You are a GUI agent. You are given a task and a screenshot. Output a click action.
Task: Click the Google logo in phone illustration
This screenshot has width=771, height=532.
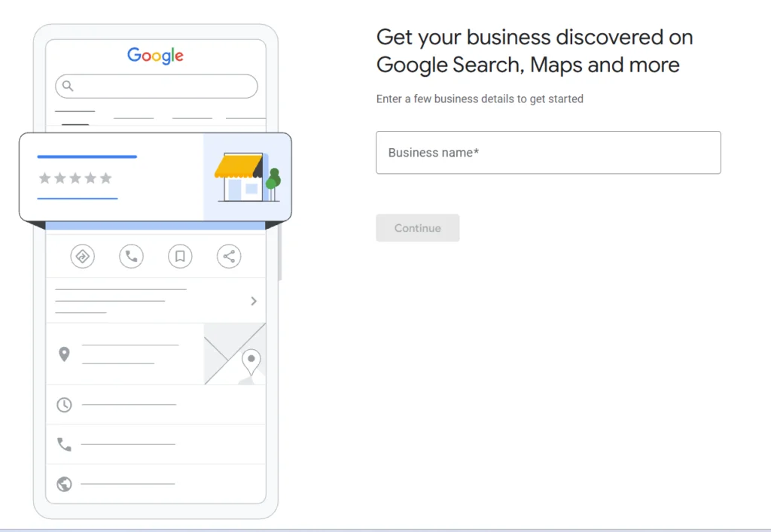click(155, 56)
